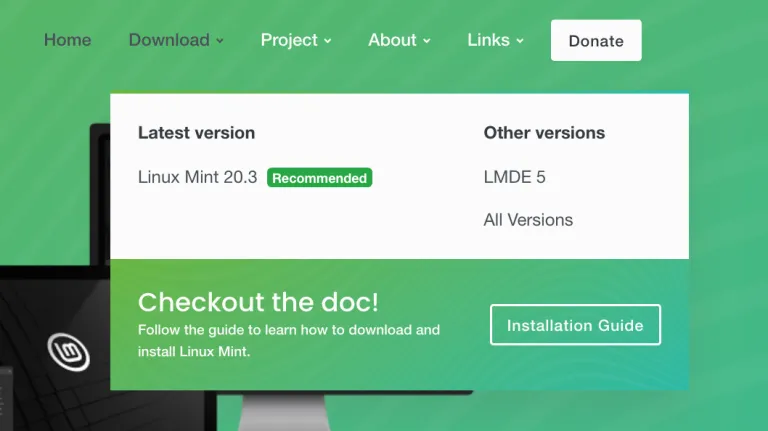Viewport: 768px width, 431px height.
Task: Click the 'Other versions' heading
Action: pos(544,132)
